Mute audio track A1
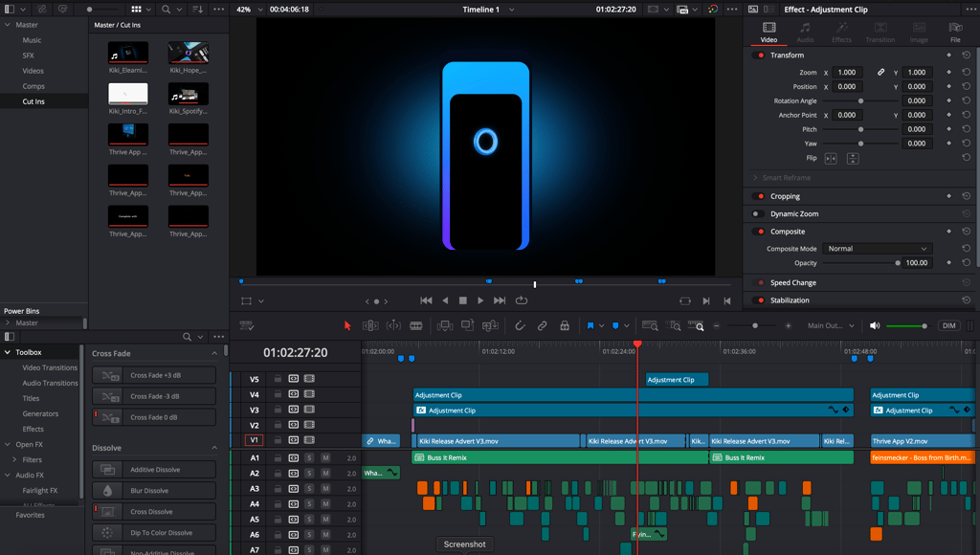980x555 pixels. [325, 458]
